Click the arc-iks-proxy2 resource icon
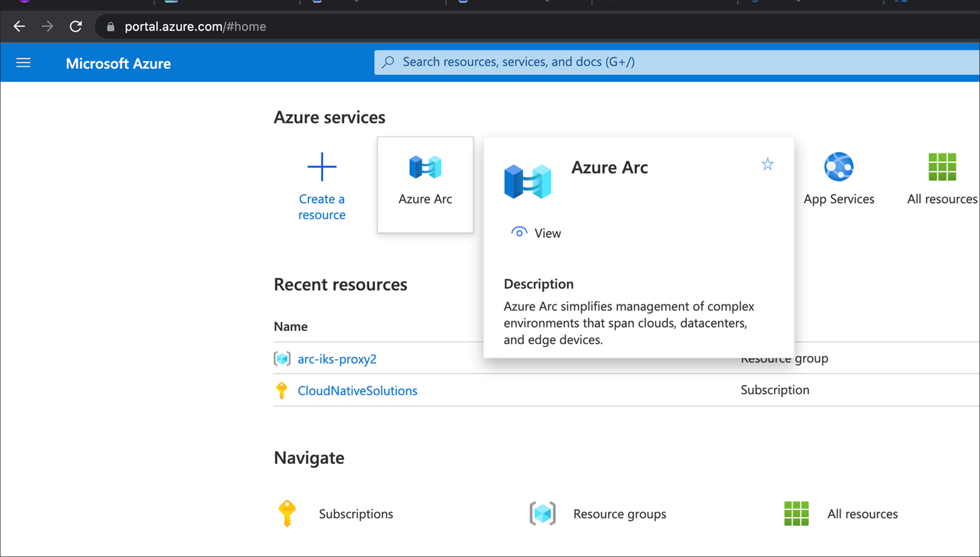 [x=282, y=358]
